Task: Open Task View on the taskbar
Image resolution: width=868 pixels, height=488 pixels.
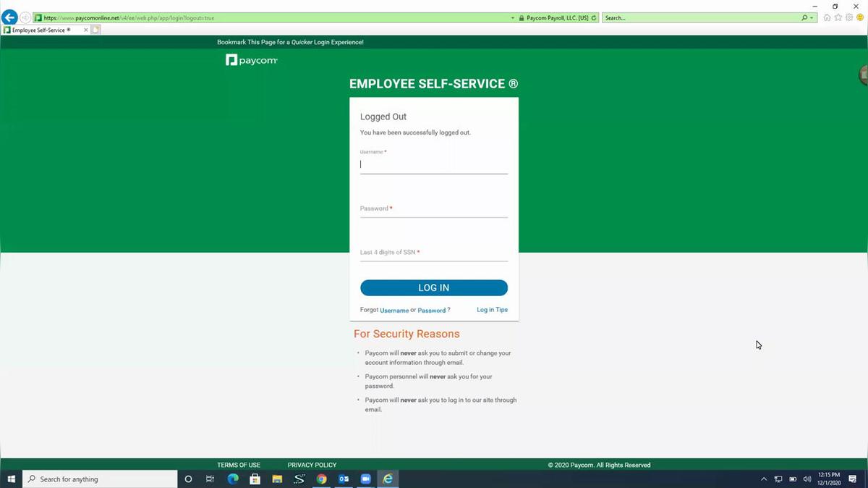Action: point(210,479)
